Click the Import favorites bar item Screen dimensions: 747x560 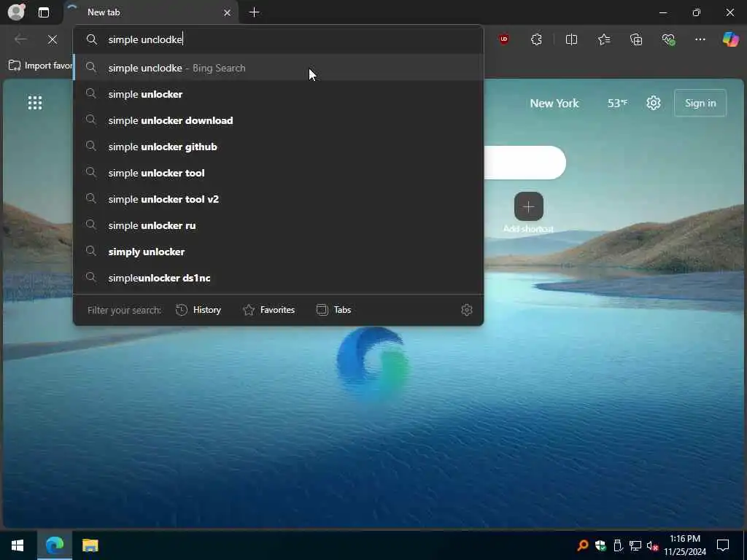tap(40, 66)
